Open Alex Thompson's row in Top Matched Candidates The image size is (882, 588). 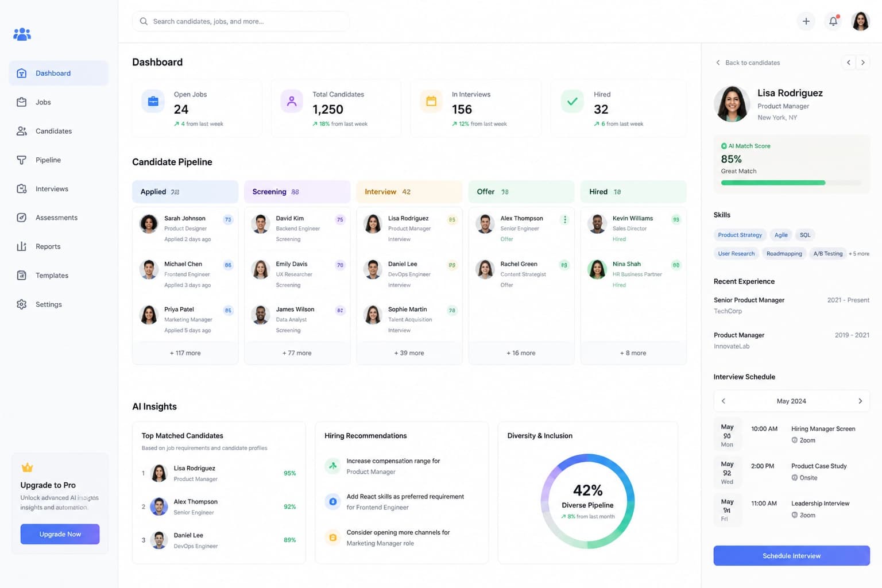coord(219,507)
